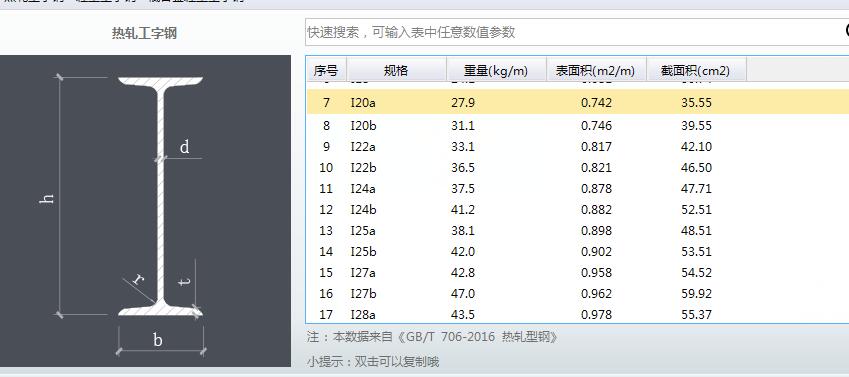The height and width of the screenshot is (377, 849).
Task: Click surface area value 0.817
Action: (x=597, y=147)
